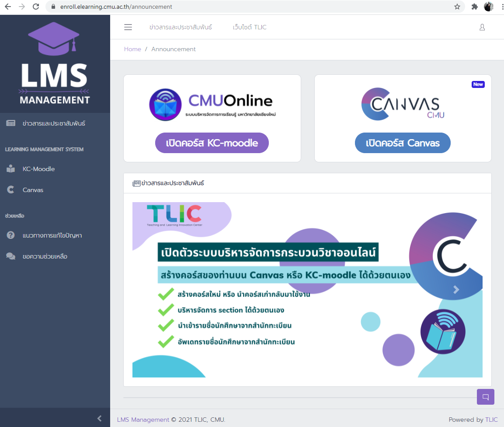Reload the page with refresh icon
Viewport: 504px width, 427px height.
tap(36, 7)
